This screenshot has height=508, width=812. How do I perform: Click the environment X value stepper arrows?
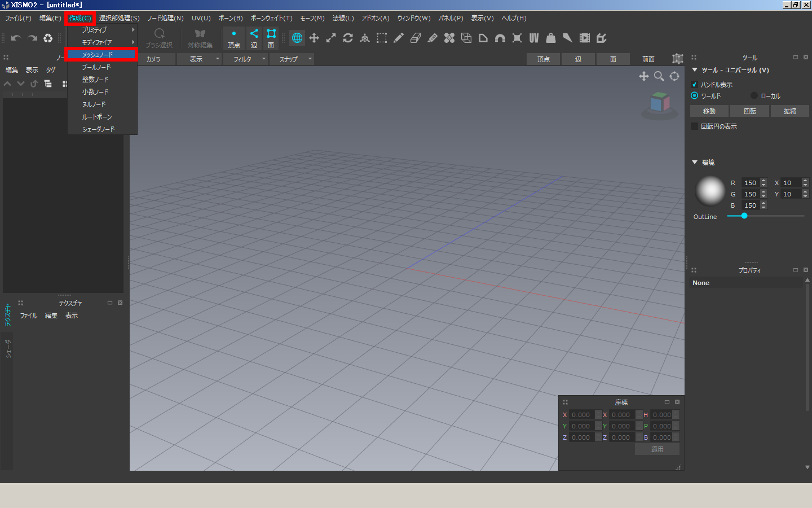(805, 182)
